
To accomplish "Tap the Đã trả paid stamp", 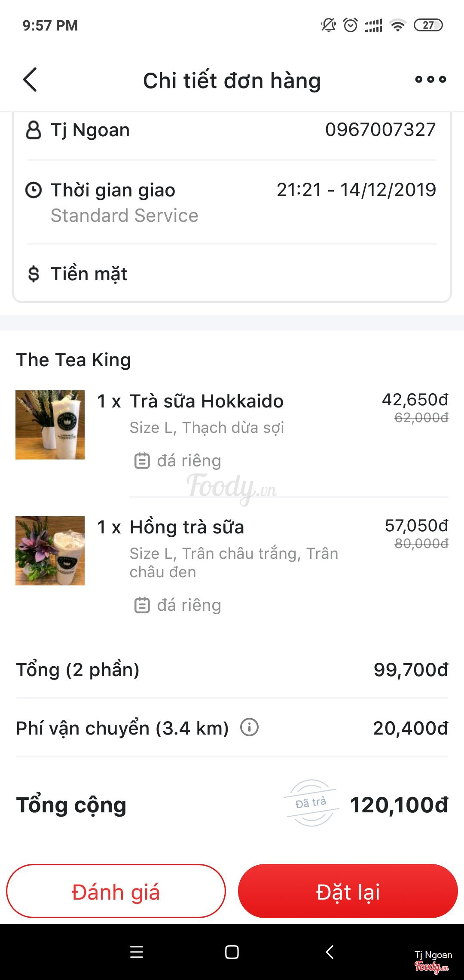I will pos(311,803).
